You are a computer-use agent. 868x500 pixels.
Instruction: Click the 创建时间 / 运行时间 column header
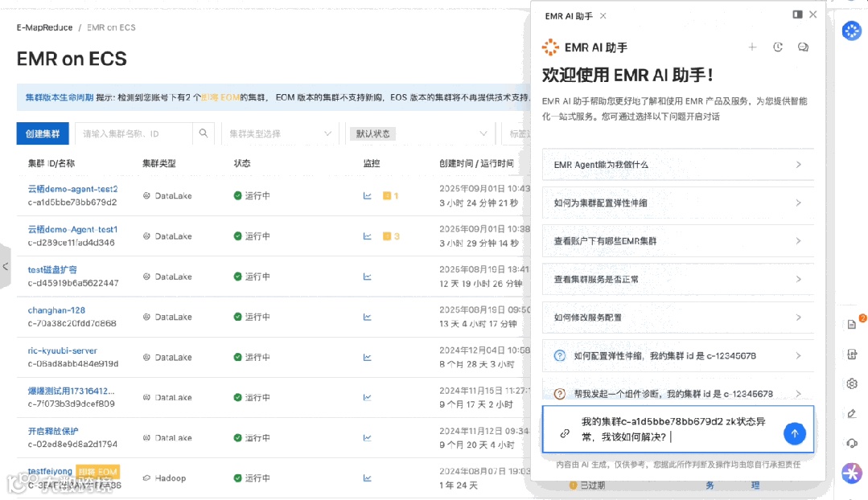tap(476, 163)
